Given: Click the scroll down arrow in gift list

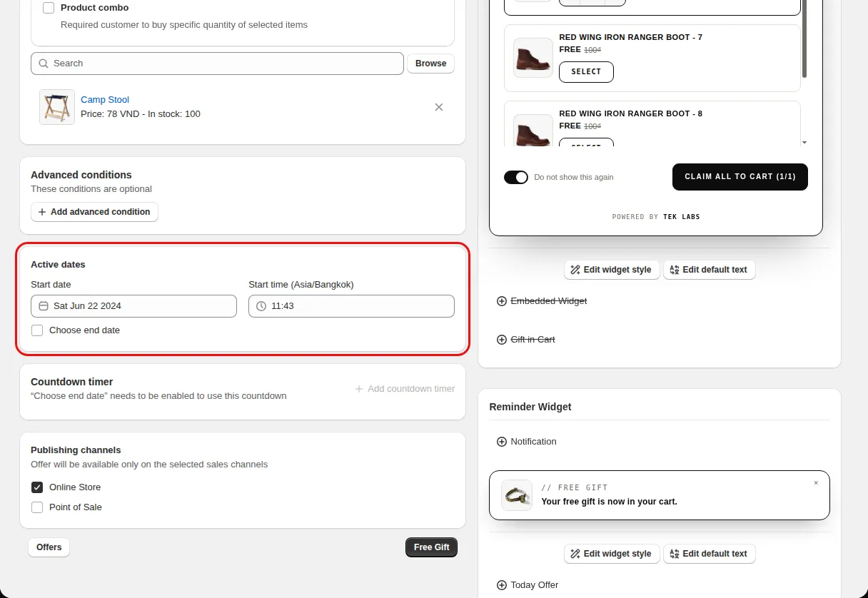Looking at the screenshot, I should 804,143.
